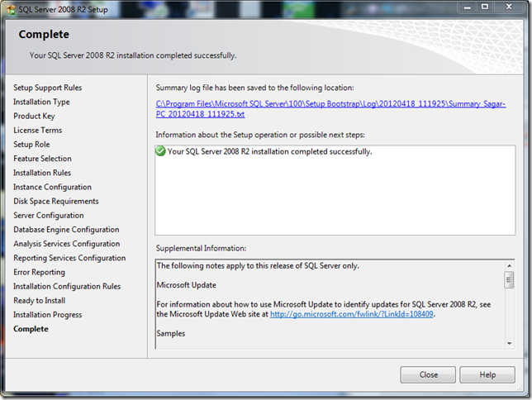
Task: Click the 'following notes apply' line
Action: [x=258, y=265]
